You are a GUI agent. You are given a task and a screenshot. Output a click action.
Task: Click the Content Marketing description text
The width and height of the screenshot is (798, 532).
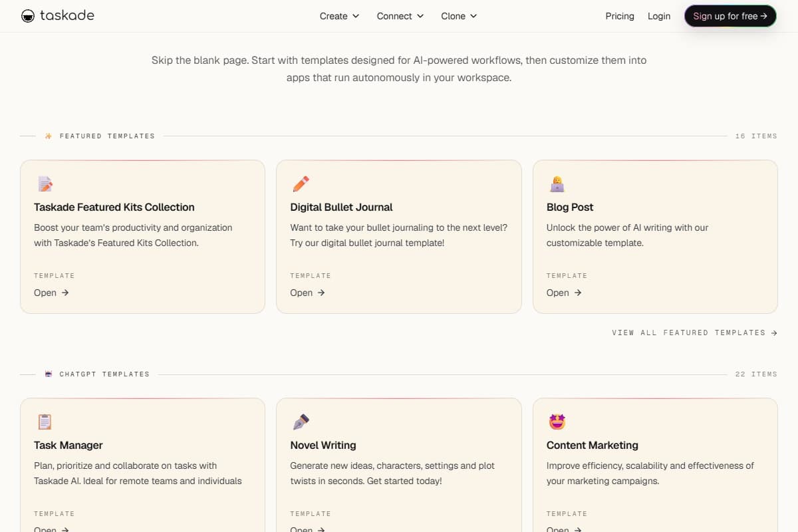(650, 473)
